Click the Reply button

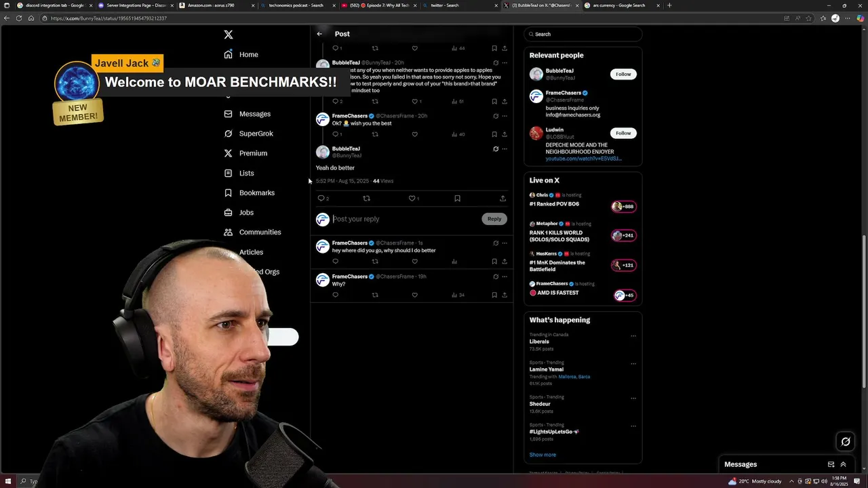pyautogui.click(x=494, y=219)
